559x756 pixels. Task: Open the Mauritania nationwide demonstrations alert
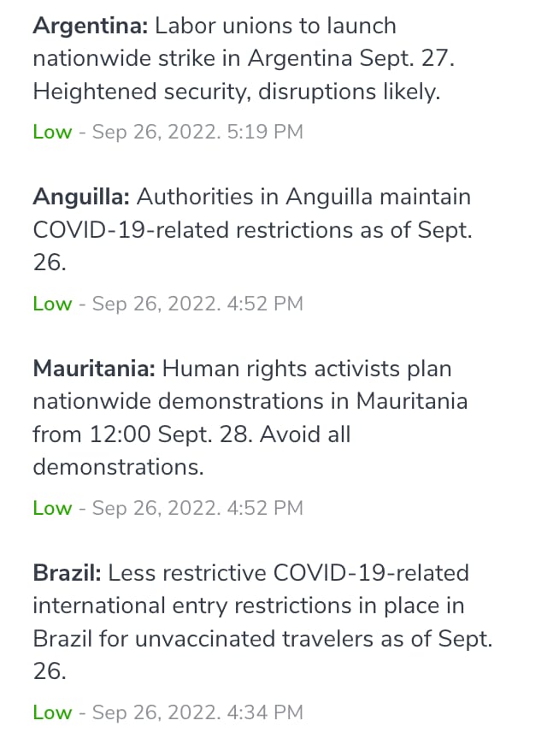[250, 417]
